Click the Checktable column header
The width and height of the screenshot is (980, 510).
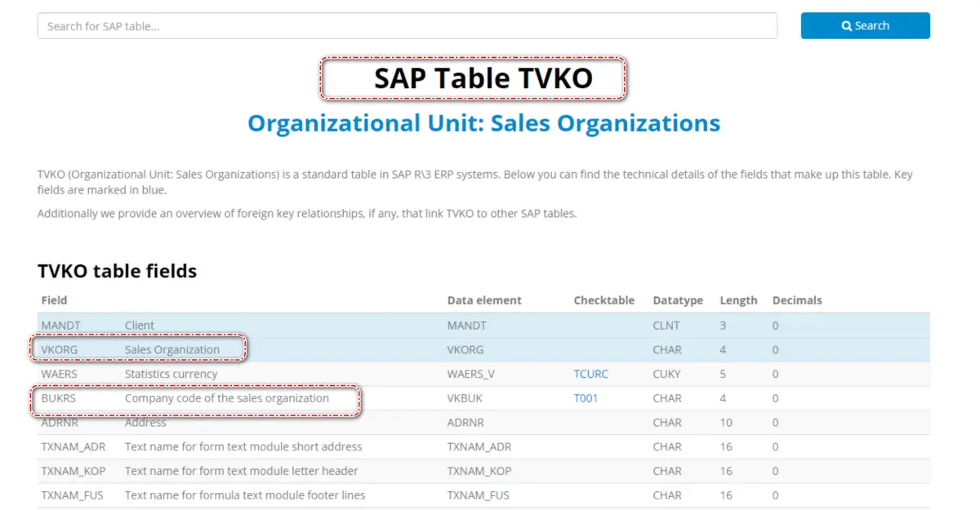point(604,299)
